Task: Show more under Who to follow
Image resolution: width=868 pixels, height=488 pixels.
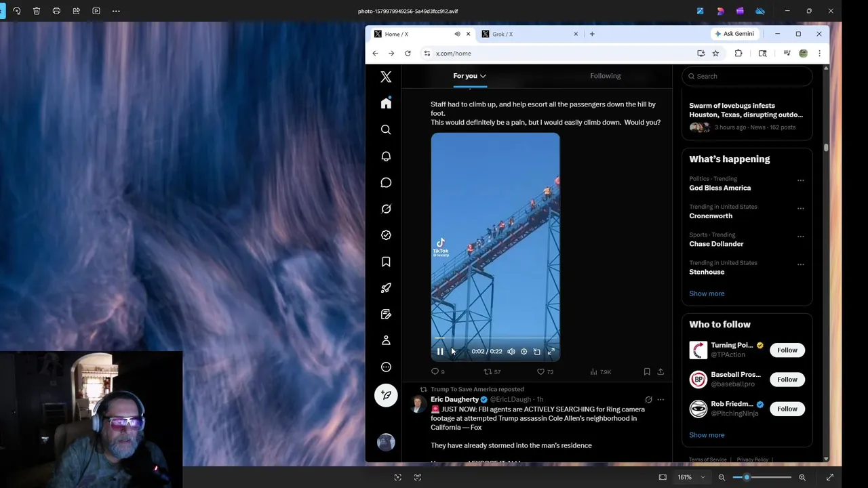Action: coord(707,435)
